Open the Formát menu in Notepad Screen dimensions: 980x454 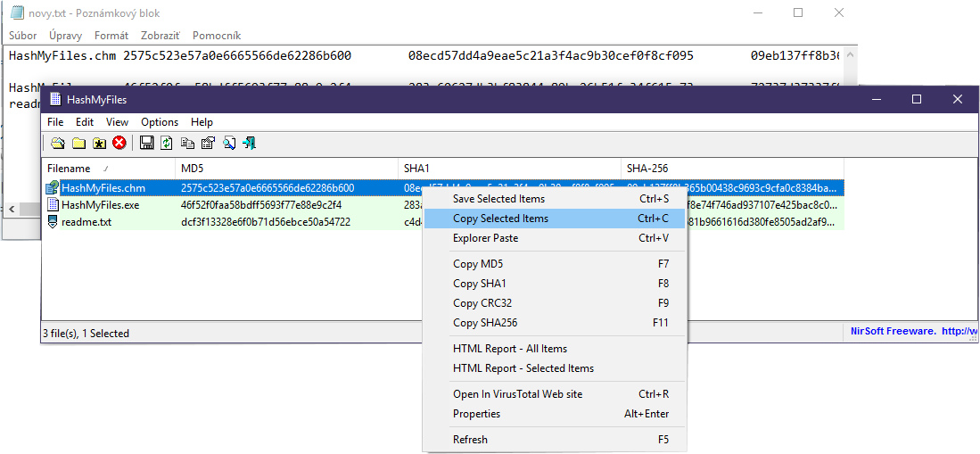[x=111, y=36]
